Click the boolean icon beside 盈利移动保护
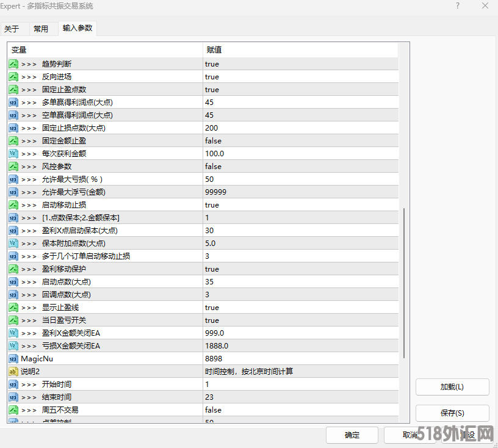Screen dimensions: 498x448 13,269
